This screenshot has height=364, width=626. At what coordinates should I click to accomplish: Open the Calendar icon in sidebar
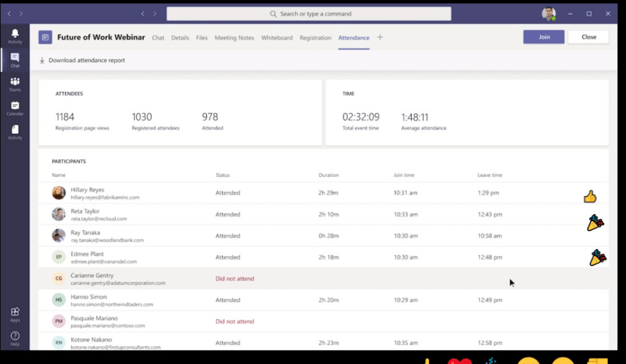click(x=15, y=108)
